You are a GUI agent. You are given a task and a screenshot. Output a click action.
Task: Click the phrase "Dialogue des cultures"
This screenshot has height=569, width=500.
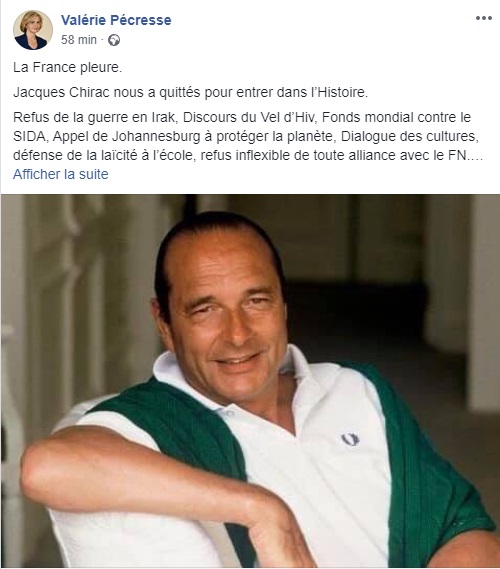pyautogui.click(x=408, y=136)
